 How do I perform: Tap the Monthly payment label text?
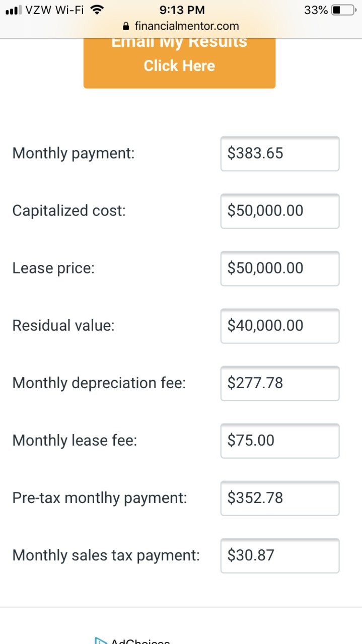(74, 154)
